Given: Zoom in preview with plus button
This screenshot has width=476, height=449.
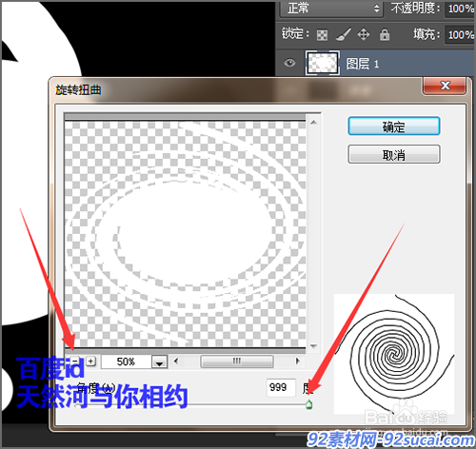Looking at the screenshot, I should coord(91,361).
